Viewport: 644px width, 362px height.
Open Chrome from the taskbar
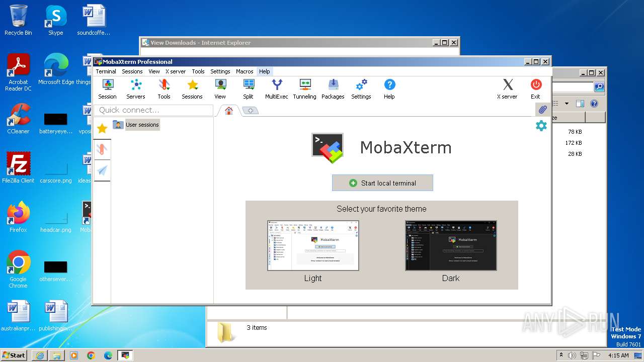pyautogui.click(x=91, y=355)
